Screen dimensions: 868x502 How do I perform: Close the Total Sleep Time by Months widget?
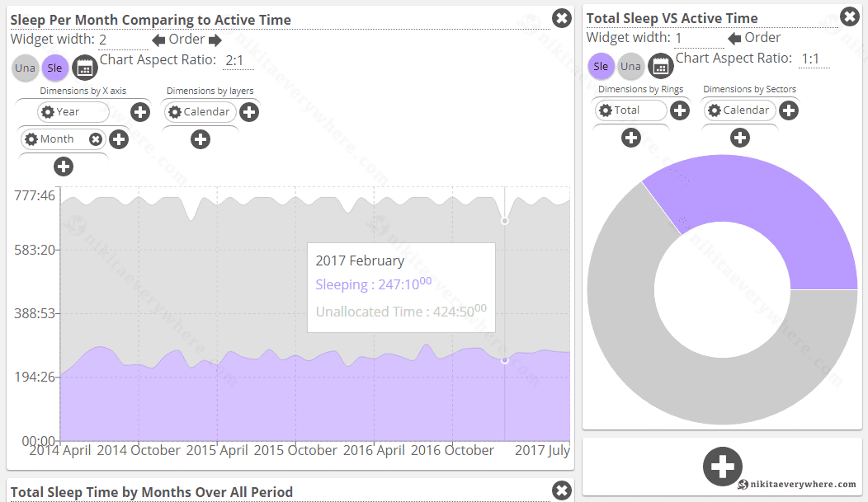click(x=561, y=491)
